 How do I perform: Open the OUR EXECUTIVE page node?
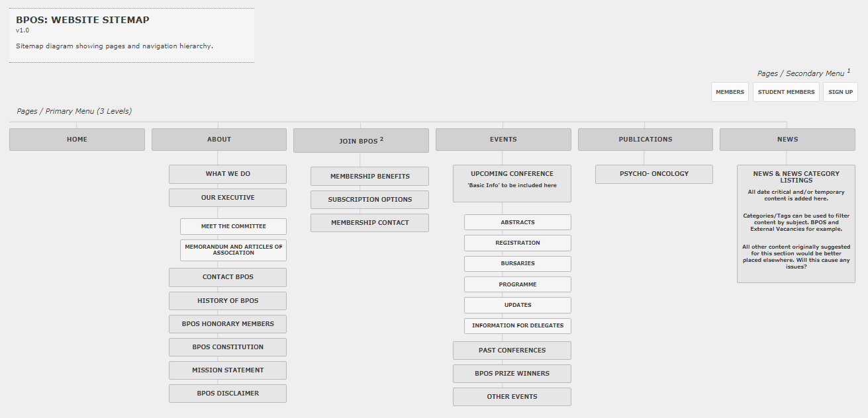pos(228,198)
